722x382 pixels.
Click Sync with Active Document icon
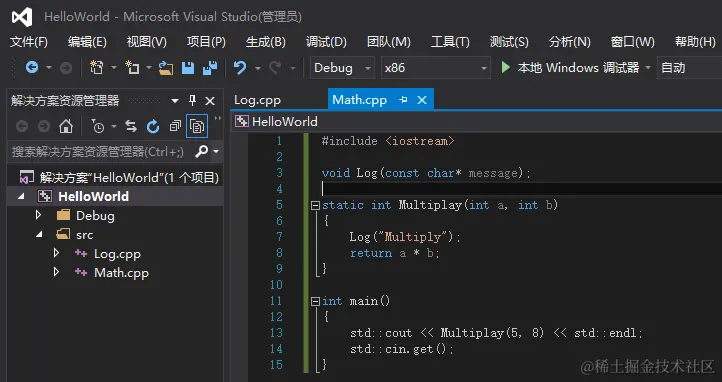pyautogui.click(x=131, y=126)
